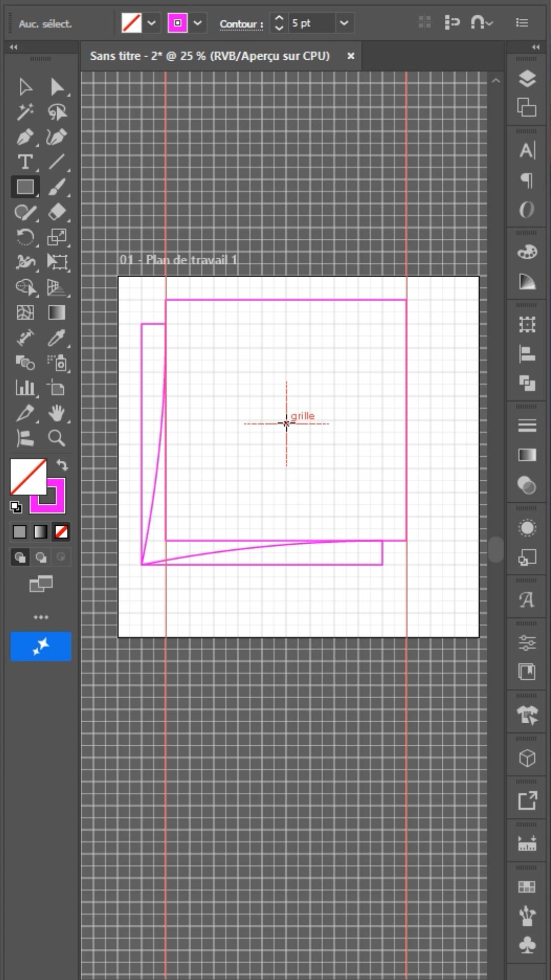The height and width of the screenshot is (980, 551).
Task: Close the Sans titre - 2 tab
Action: pos(351,56)
